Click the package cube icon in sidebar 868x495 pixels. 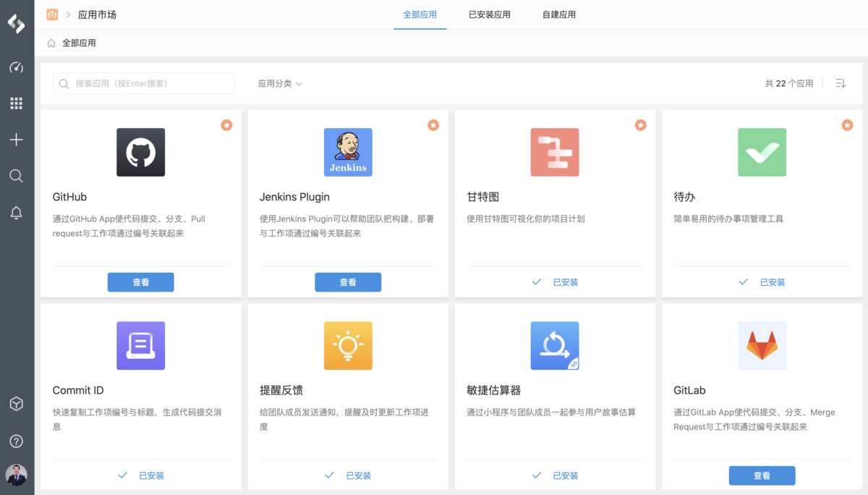(x=16, y=405)
